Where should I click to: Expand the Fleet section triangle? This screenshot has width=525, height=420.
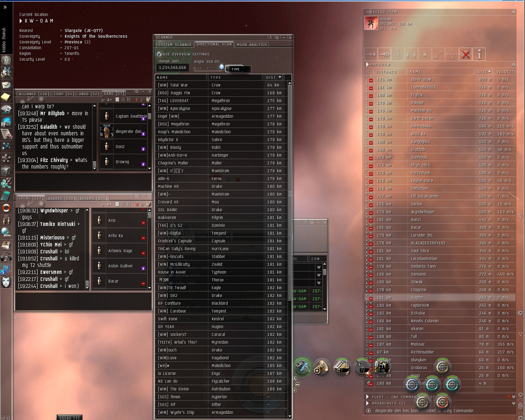(367, 397)
